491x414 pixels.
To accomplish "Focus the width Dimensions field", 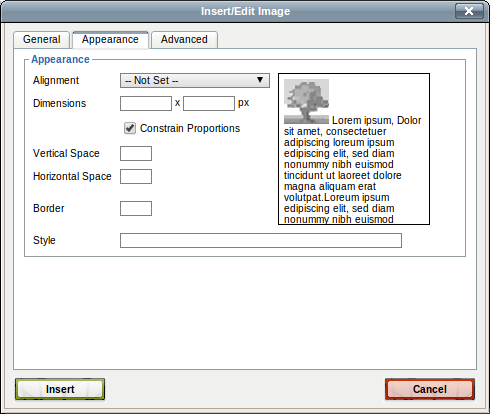I will 146,103.
